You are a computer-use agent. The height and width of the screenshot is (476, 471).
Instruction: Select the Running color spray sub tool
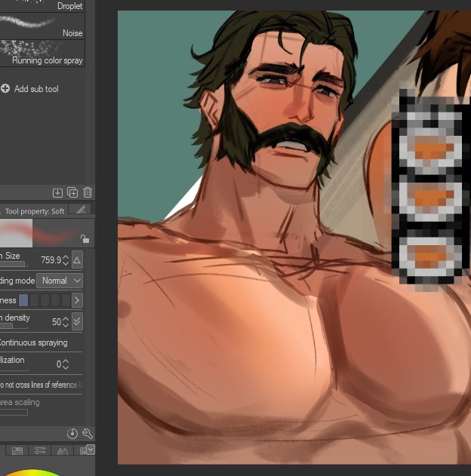[x=42, y=54]
